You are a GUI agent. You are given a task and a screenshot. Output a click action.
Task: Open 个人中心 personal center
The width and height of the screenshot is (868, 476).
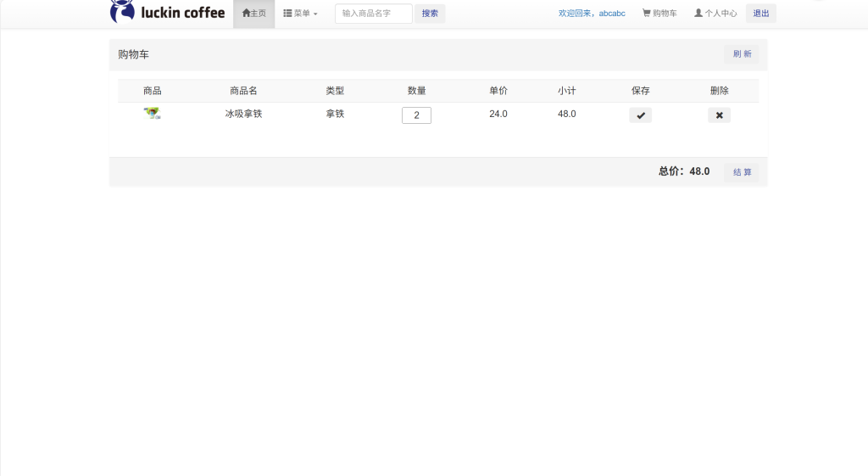[x=715, y=14]
